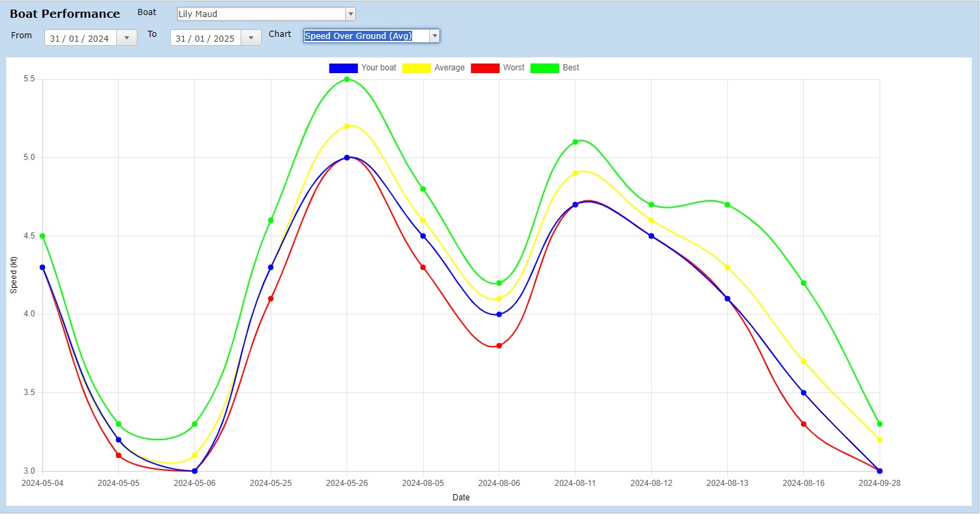
Task: Click green Best point on 2024-08-16
Action: tap(804, 283)
